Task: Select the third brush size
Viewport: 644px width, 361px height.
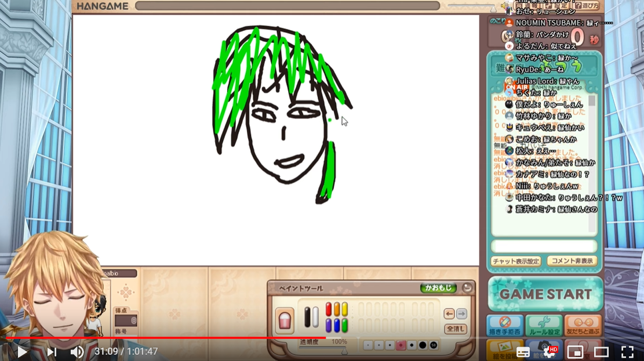Action: tap(390, 345)
